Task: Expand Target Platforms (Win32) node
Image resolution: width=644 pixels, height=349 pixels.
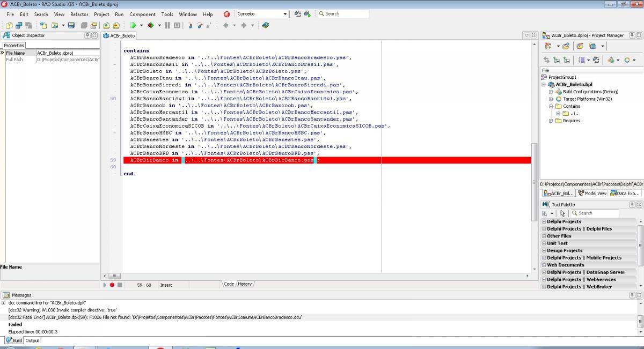Action: pyautogui.click(x=551, y=99)
